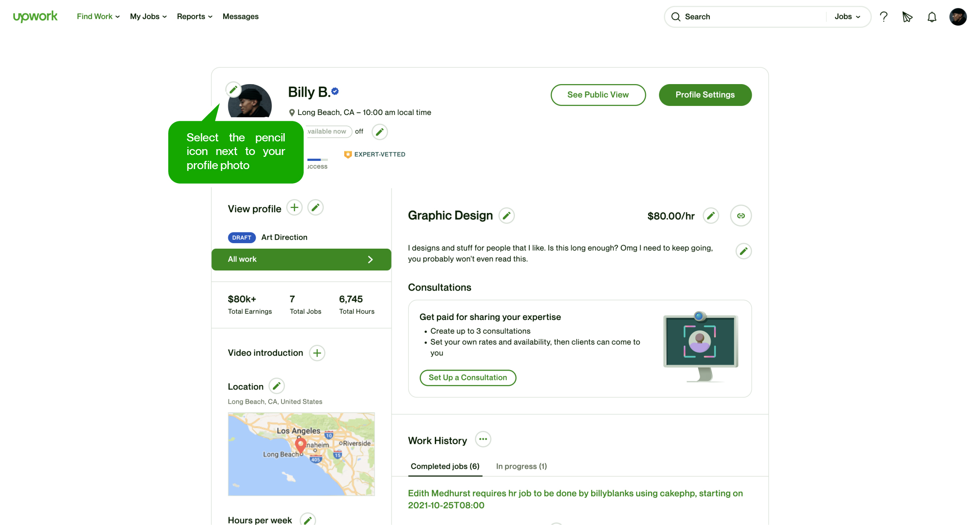Open the My Jobs dropdown
The height and width of the screenshot is (525, 980).
[148, 16]
